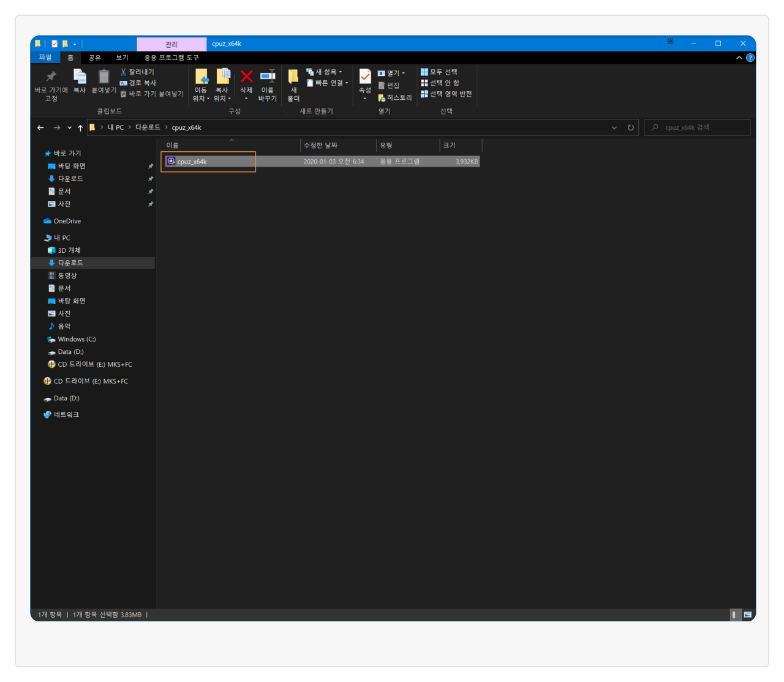The height and width of the screenshot is (682, 784).
Task: Open 동영상 folder in sidebar
Action: pyautogui.click(x=62, y=276)
